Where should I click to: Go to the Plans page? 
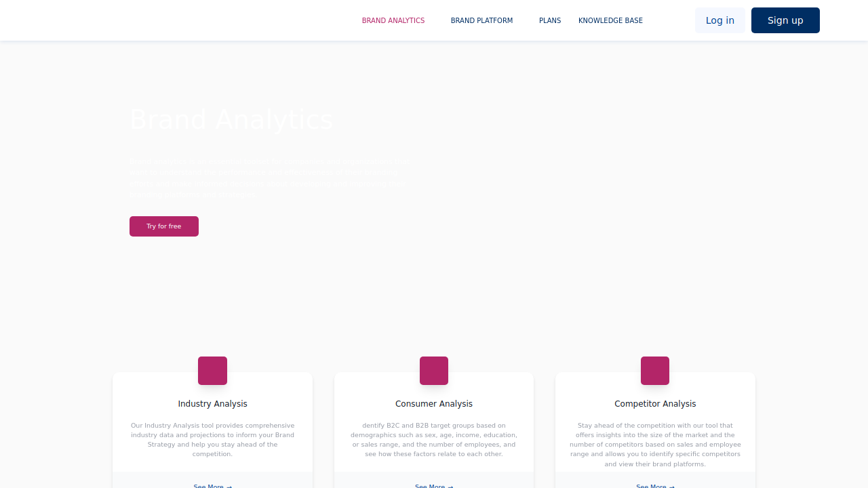550,20
